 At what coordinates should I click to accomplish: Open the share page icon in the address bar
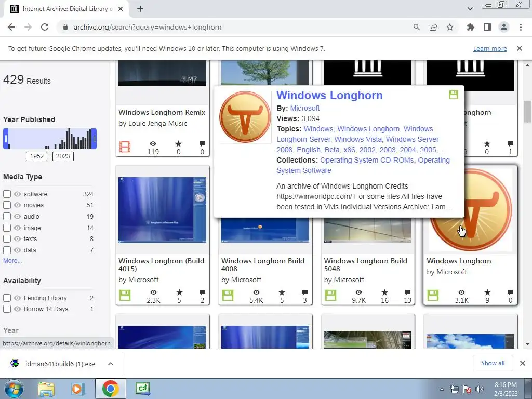[433, 27]
